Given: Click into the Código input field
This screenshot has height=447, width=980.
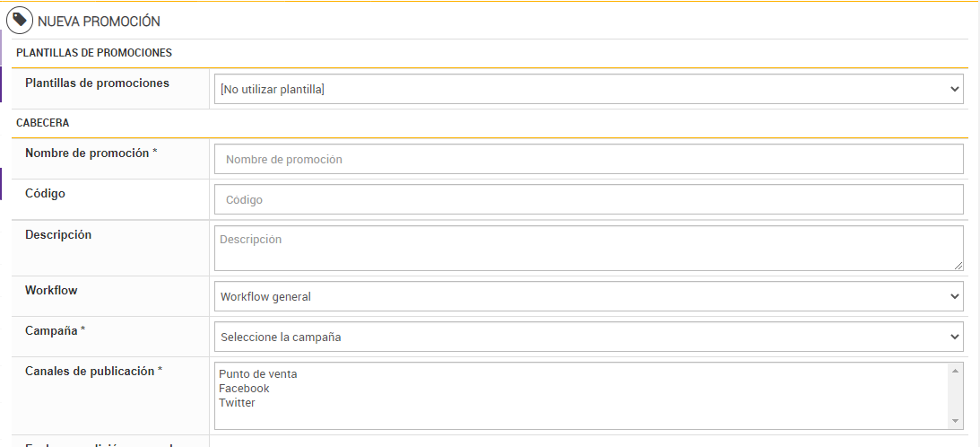Looking at the screenshot, I should (x=588, y=200).
